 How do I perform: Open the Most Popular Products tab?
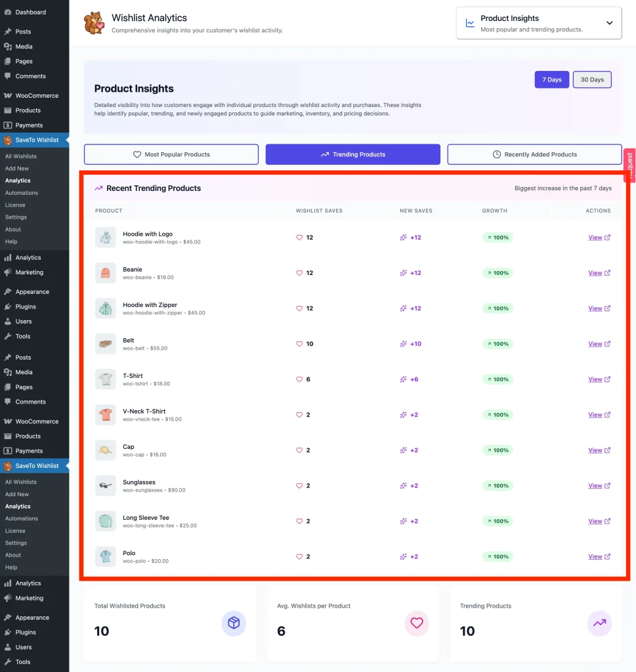click(x=171, y=154)
